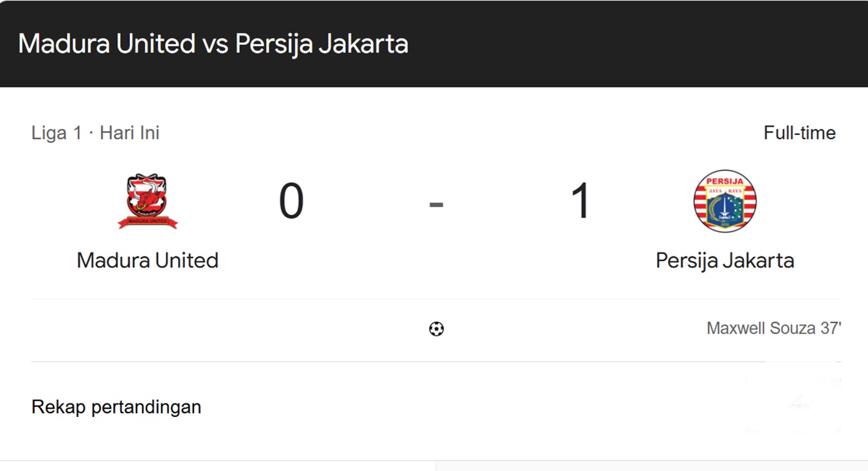Open the Rekap pertandingan section

tap(116, 407)
